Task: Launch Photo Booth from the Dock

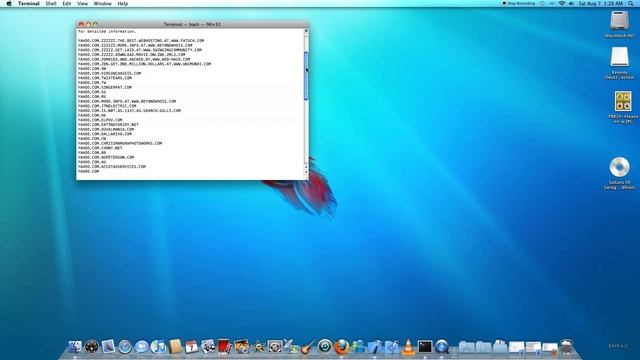Action: click(x=224, y=347)
